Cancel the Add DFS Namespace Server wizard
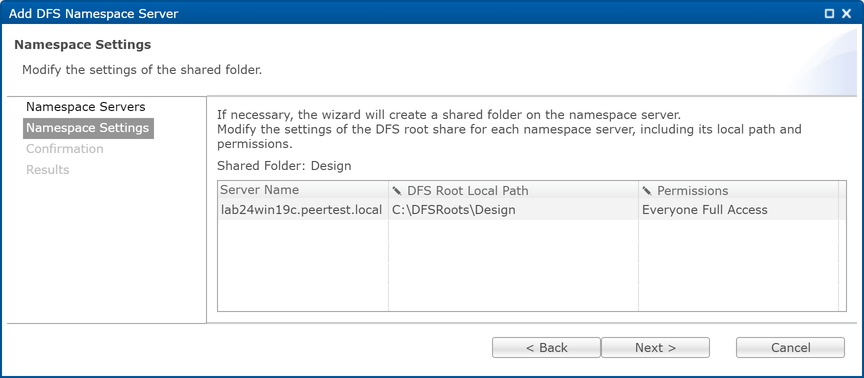The width and height of the screenshot is (864, 378). [790, 348]
